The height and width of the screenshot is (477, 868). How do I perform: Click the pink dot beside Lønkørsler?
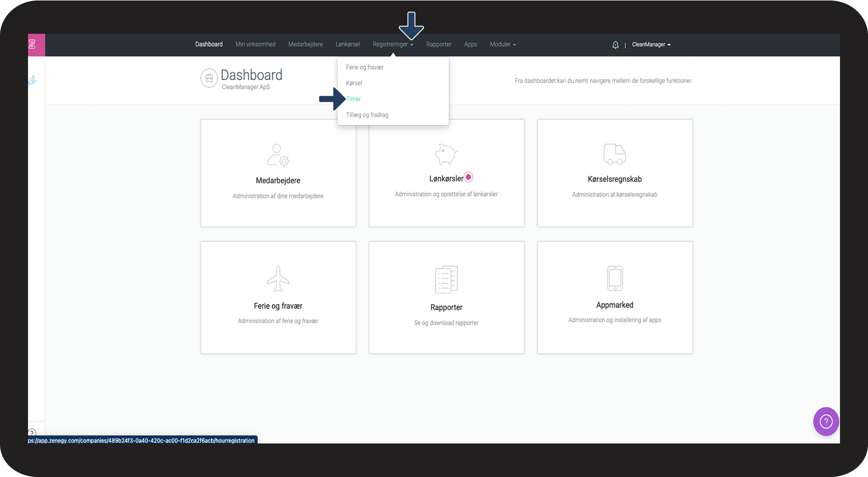pos(469,177)
